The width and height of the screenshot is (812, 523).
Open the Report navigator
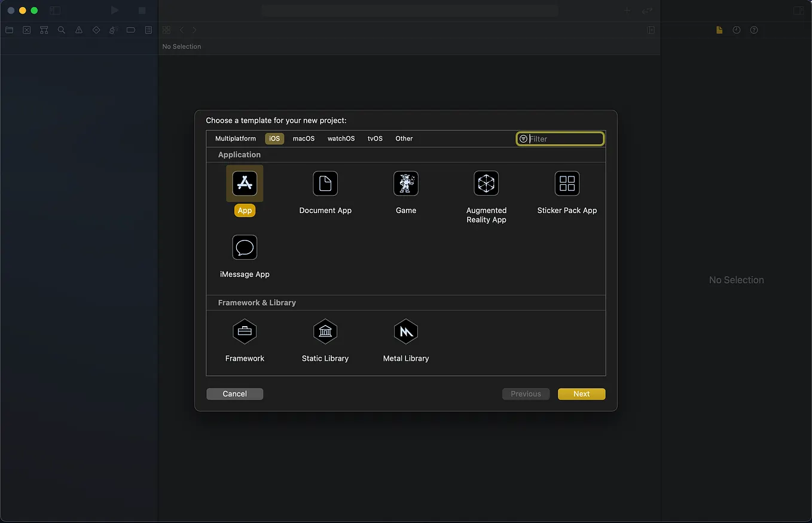pos(148,30)
